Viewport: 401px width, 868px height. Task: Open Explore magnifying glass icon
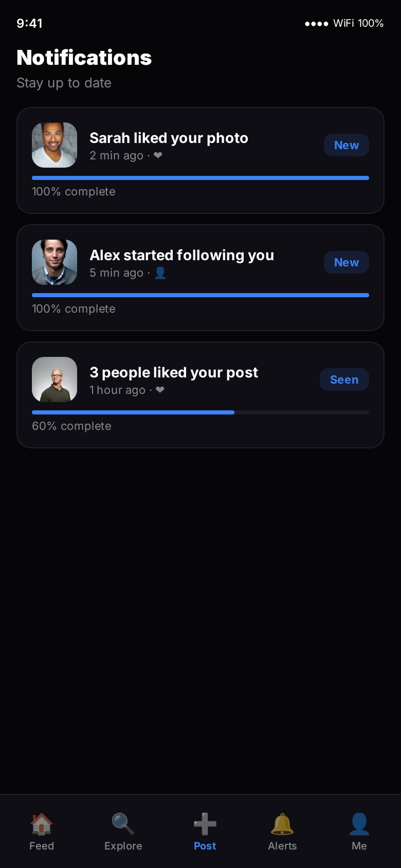[x=123, y=824]
